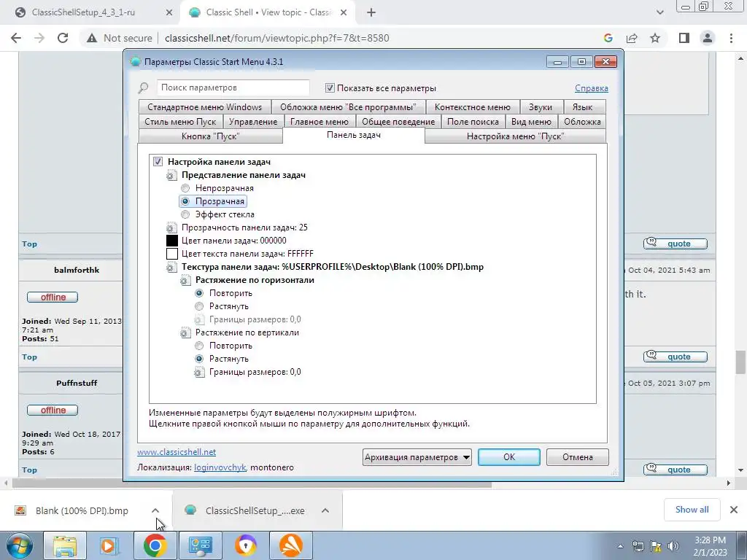Click page vertical scrollbar thumb

(740, 362)
